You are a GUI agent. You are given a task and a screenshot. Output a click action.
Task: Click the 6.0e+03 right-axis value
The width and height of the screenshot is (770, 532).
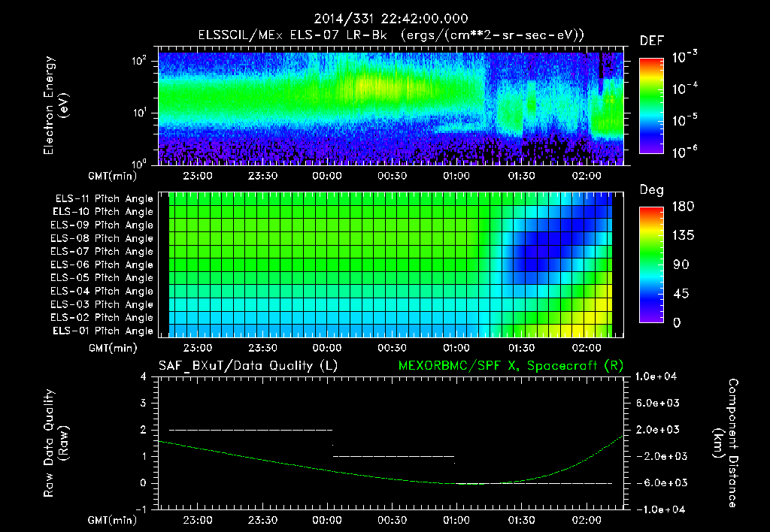pos(657,403)
